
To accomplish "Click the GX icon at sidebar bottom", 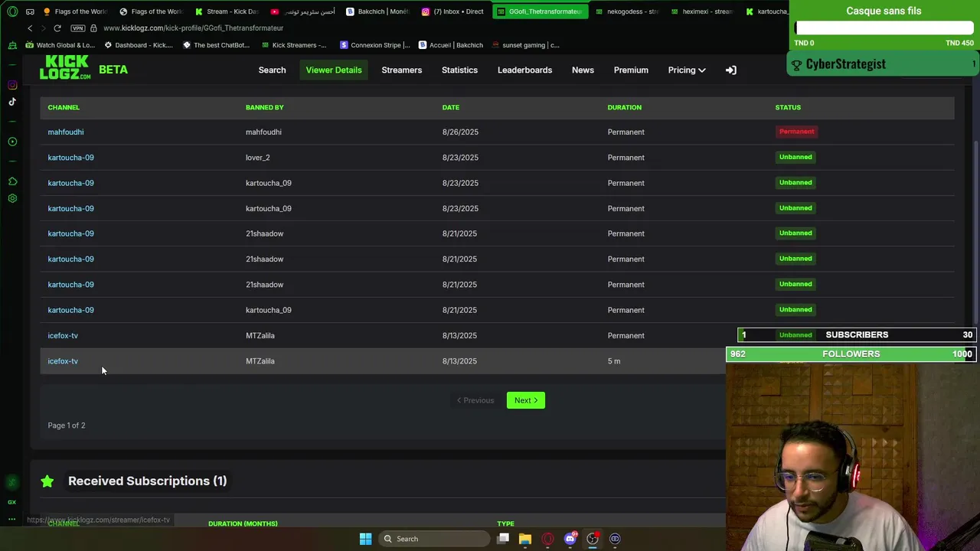I will [x=11, y=502].
